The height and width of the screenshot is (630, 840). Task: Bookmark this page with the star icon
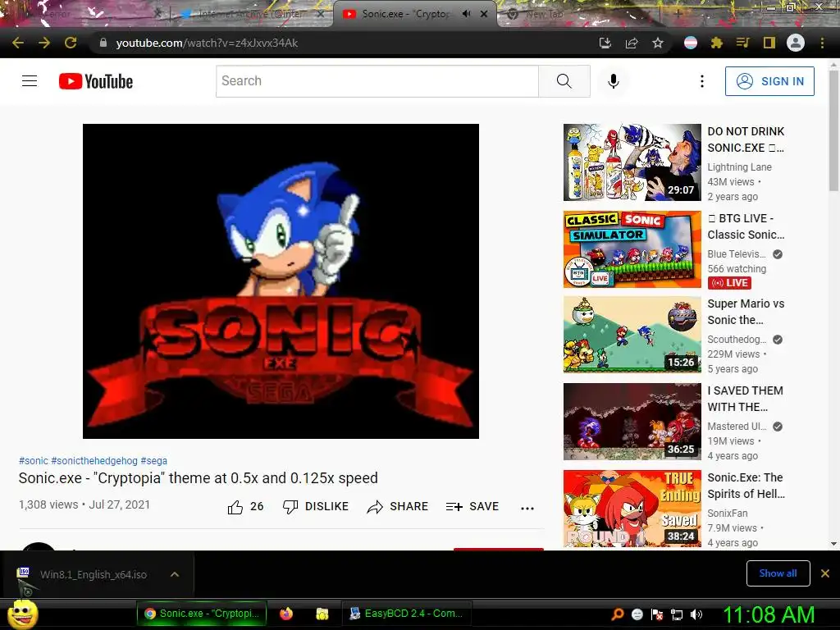pos(658,43)
